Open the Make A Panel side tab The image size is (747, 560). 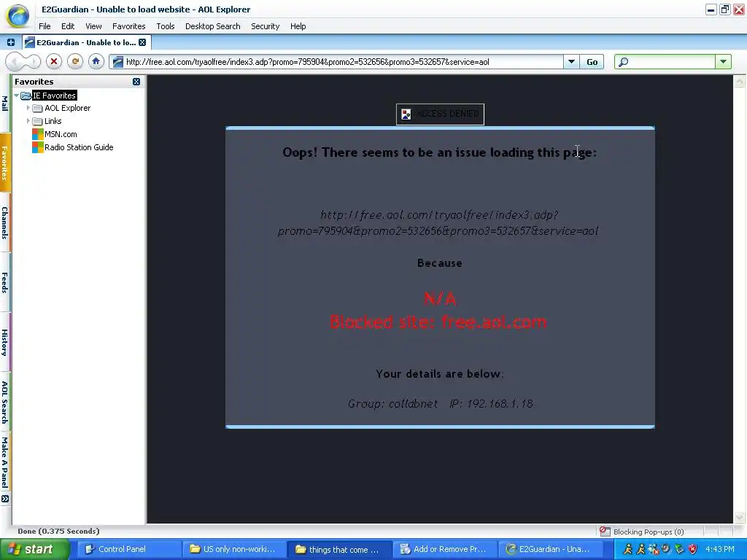click(5, 462)
